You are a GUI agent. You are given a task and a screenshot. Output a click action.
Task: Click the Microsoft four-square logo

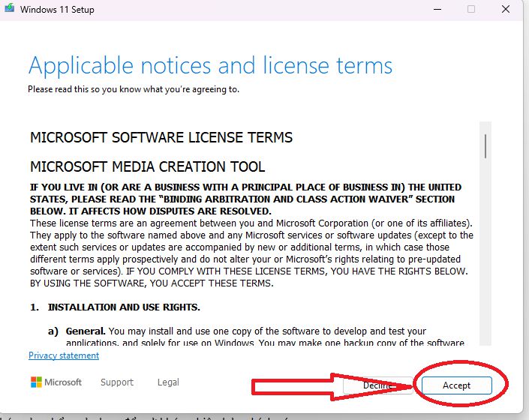pos(37,382)
